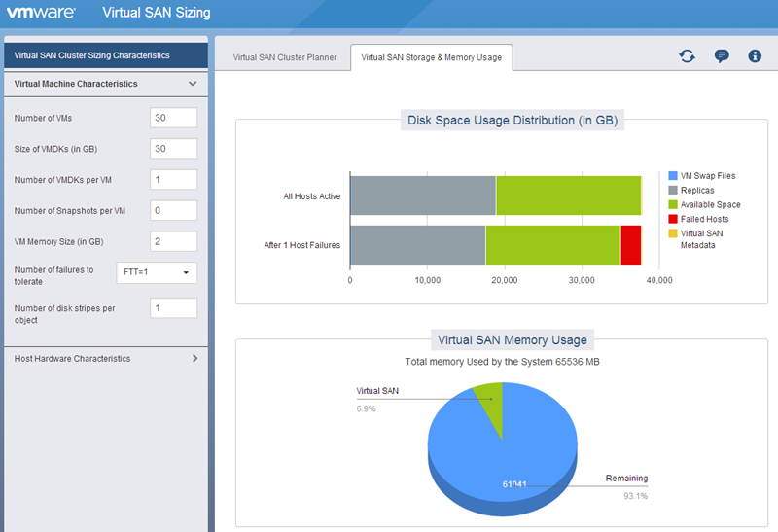Image resolution: width=778 pixels, height=532 pixels.
Task: Open the feedback speech bubble icon
Action: [722, 56]
